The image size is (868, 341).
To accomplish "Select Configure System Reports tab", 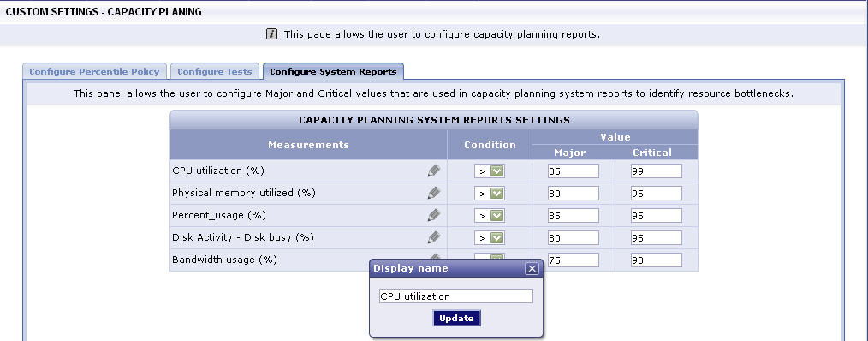I will tap(333, 71).
